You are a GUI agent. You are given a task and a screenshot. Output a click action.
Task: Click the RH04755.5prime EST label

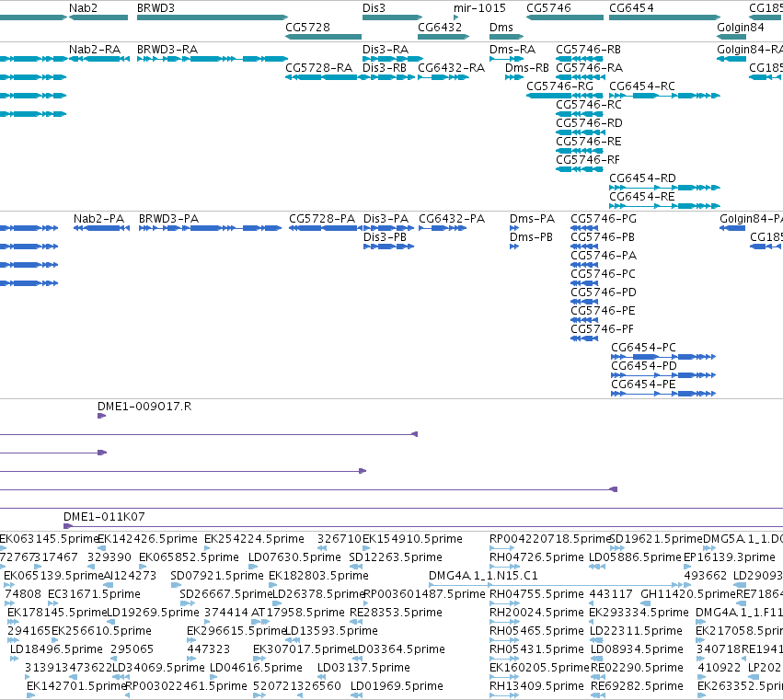point(536,594)
